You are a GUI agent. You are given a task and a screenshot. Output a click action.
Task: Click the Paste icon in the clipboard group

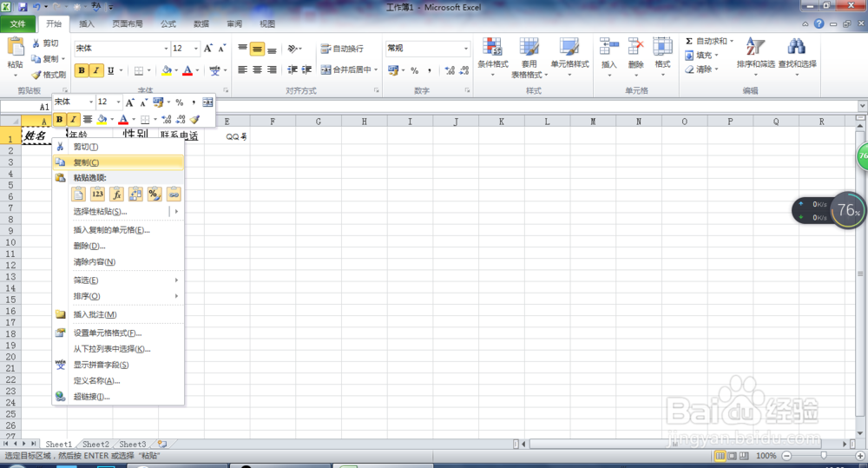(16, 48)
